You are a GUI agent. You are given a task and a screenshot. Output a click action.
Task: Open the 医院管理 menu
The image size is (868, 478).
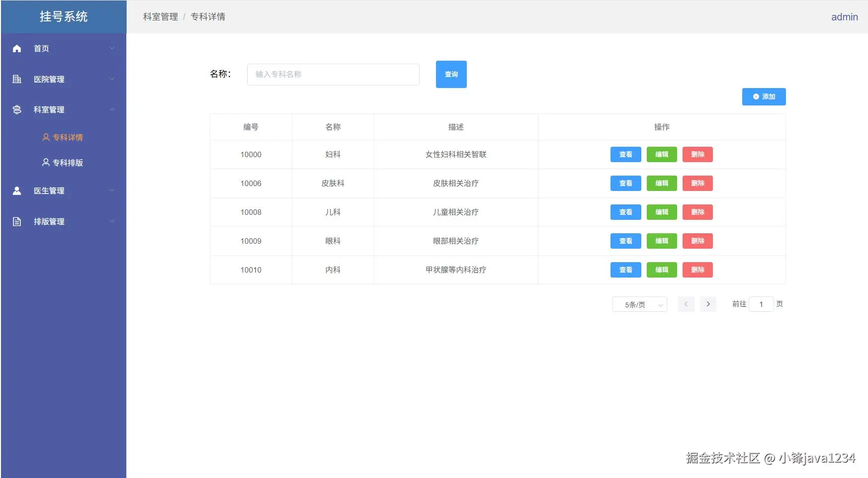[x=64, y=79]
